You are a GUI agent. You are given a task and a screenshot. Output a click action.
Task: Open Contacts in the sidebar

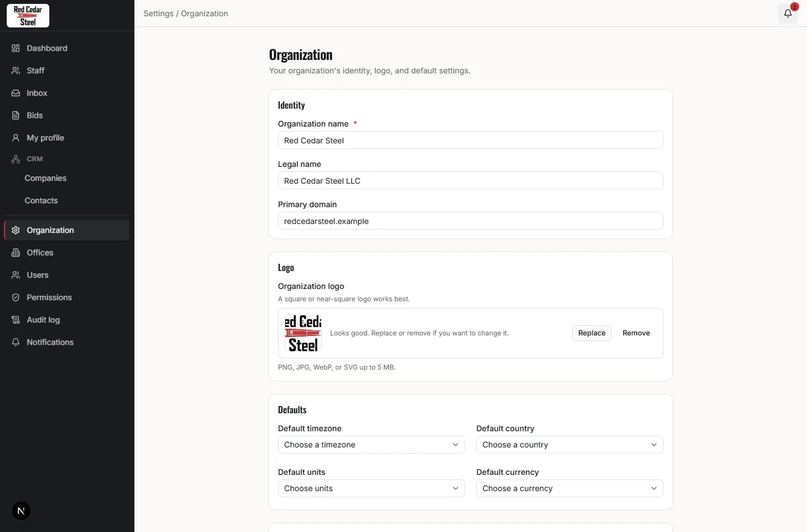(x=41, y=200)
